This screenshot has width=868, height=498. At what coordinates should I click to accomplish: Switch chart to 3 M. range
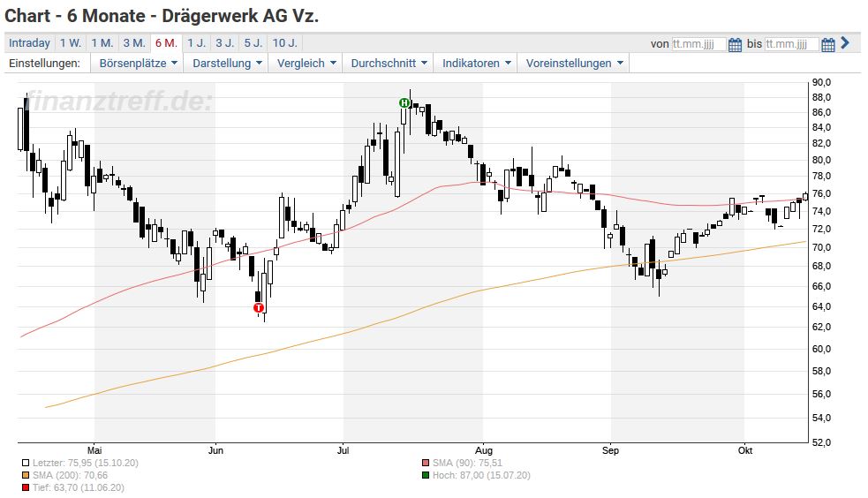[134, 43]
